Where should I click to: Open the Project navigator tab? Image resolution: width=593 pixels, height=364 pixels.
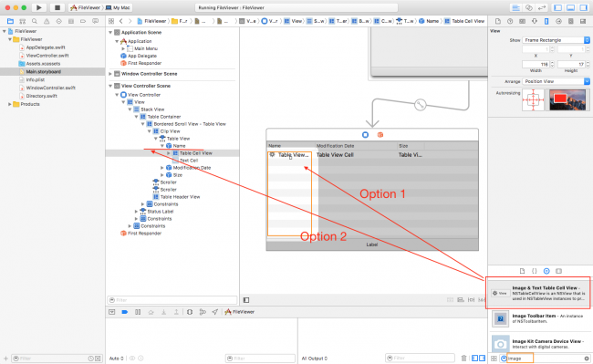[x=10, y=21]
